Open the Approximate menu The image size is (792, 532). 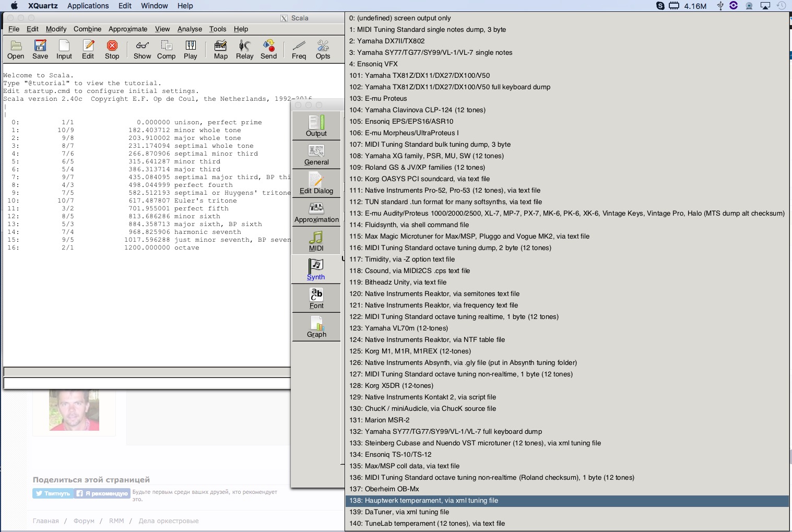(128, 29)
